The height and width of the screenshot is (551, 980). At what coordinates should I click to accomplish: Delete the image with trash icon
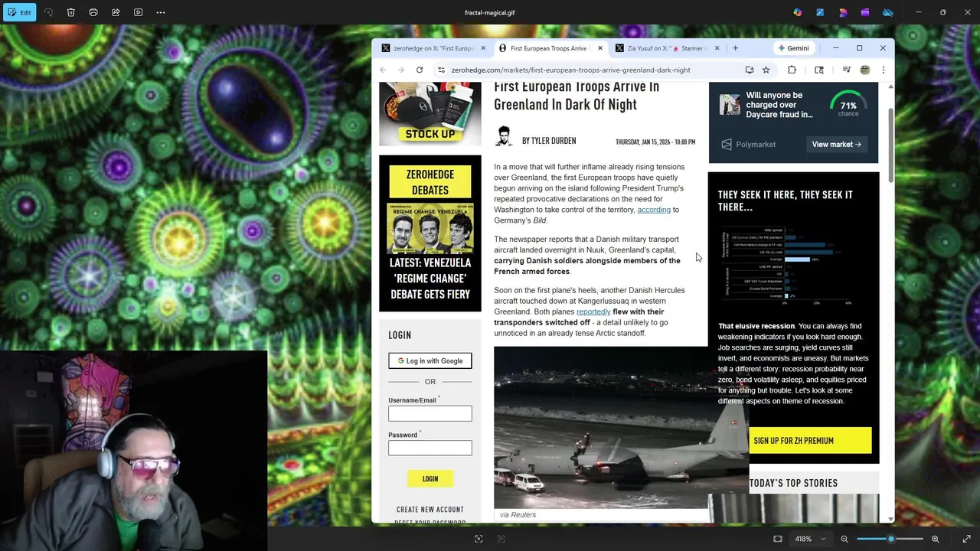[x=70, y=12]
